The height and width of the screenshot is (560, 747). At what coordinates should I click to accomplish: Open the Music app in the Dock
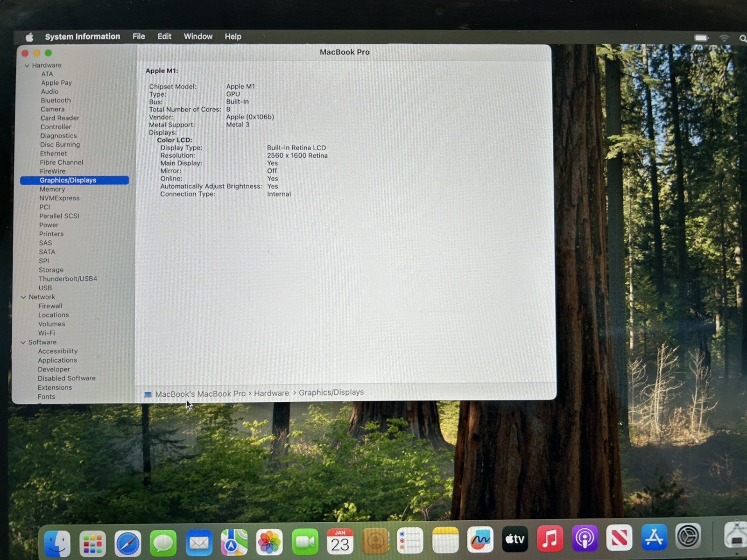coord(550,539)
